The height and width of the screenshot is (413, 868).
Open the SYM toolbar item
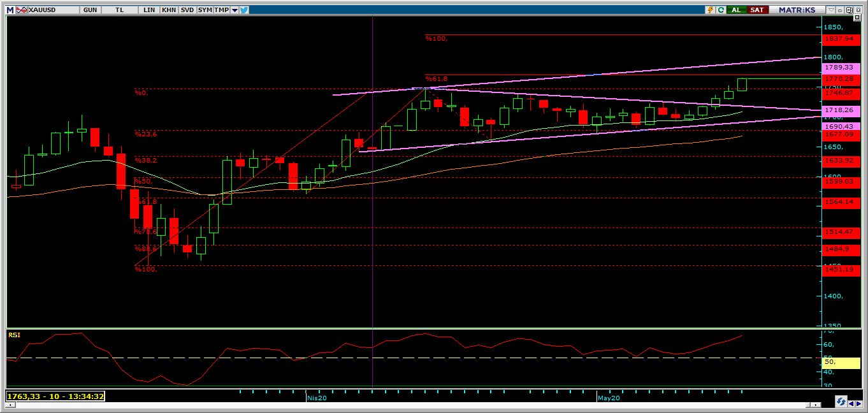coord(205,10)
